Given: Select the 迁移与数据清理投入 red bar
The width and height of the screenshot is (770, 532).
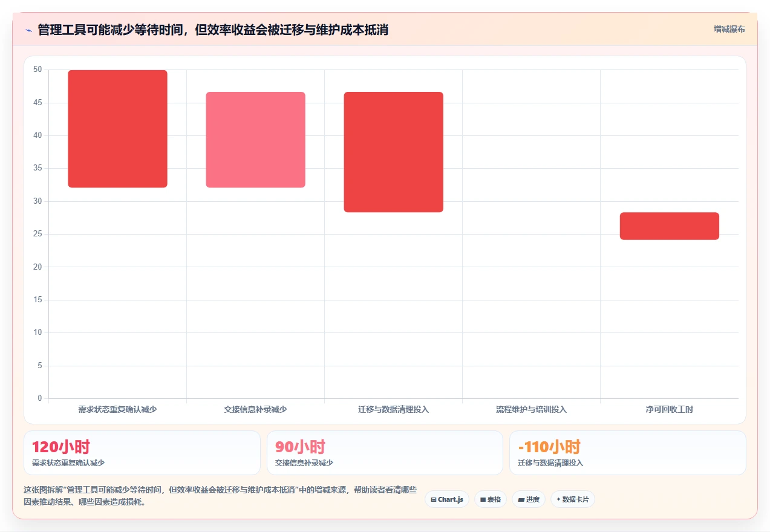Looking at the screenshot, I should tap(393, 152).
